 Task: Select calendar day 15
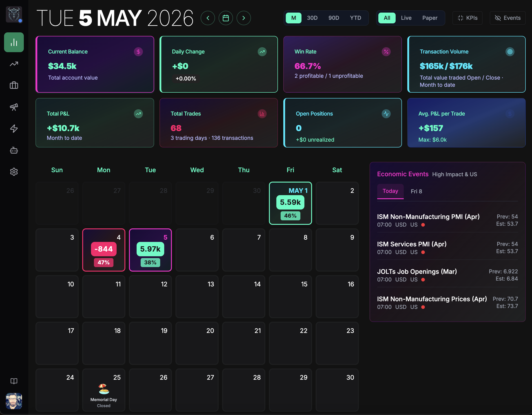point(290,297)
